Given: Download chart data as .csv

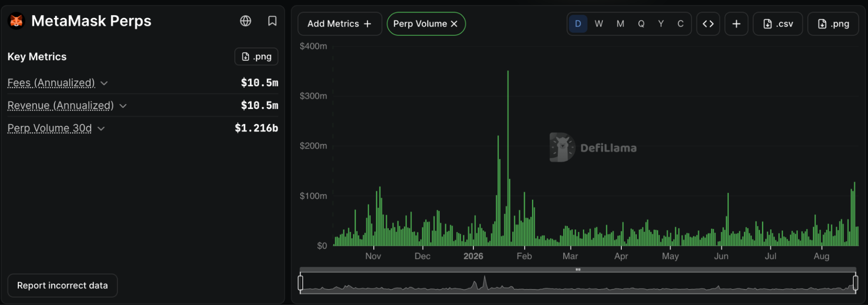Looking at the screenshot, I should (x=778, y=24).
